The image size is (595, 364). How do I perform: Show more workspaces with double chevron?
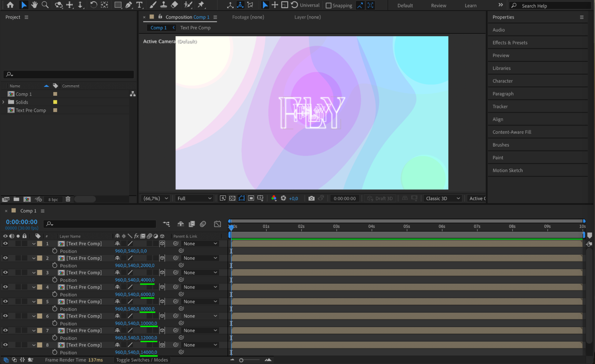[x=501, y=5]
